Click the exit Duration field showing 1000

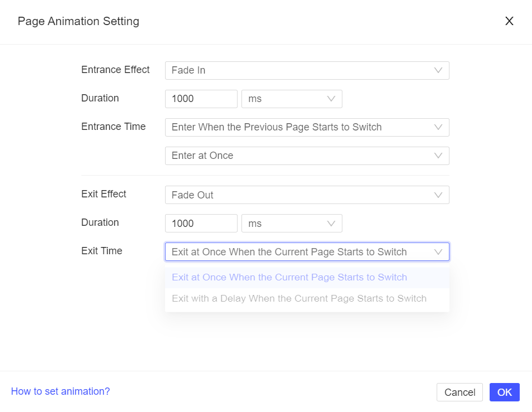tap(201, 223)
